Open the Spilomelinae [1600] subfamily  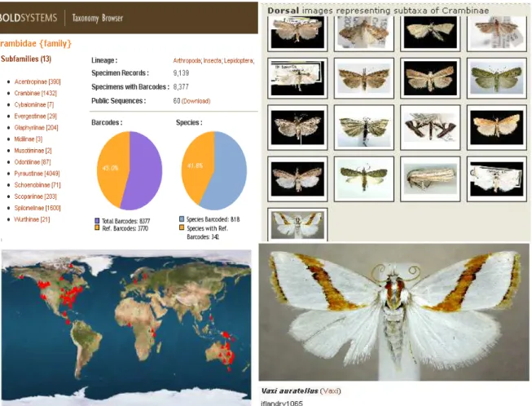click(37, 208)
